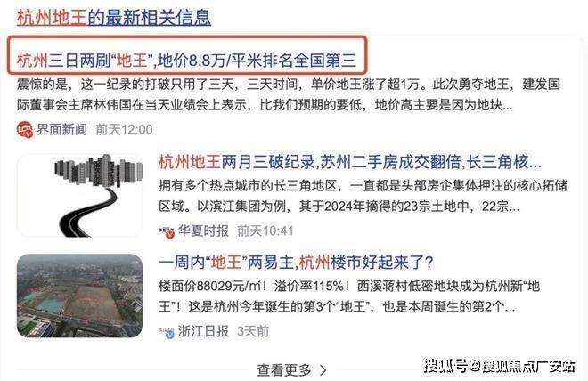
Task: Click the 华夏时报 source logo icon
Action: point(167,231)
